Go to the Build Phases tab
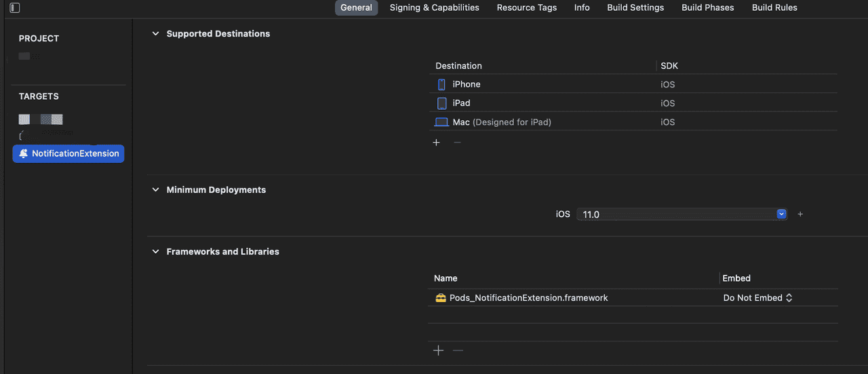Viewport: 868px width, 374px height. click(707, 7)
